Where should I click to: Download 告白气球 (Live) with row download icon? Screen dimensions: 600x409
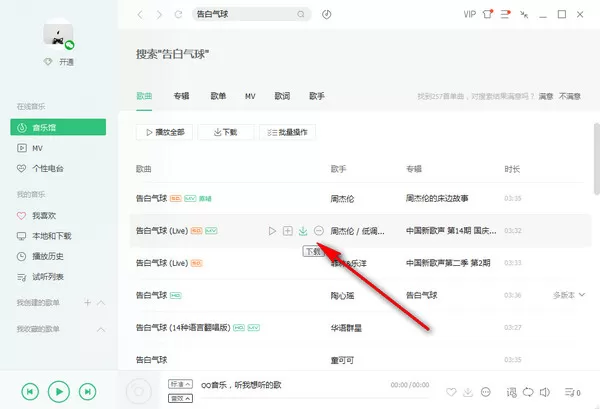(x=303, y=231)
